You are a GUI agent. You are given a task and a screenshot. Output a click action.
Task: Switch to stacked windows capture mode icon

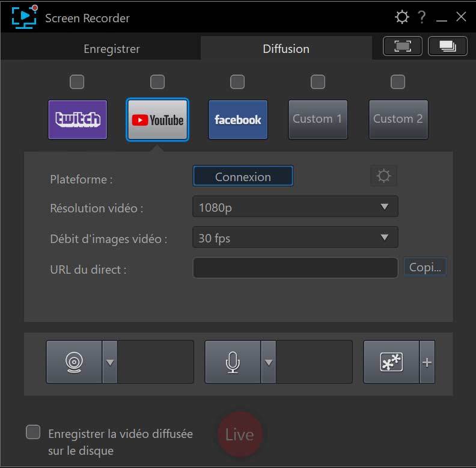(448, 46)
